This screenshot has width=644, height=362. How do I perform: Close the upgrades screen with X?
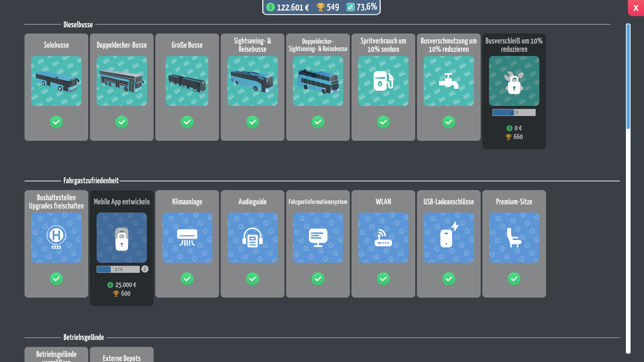(x=636, y=8)
